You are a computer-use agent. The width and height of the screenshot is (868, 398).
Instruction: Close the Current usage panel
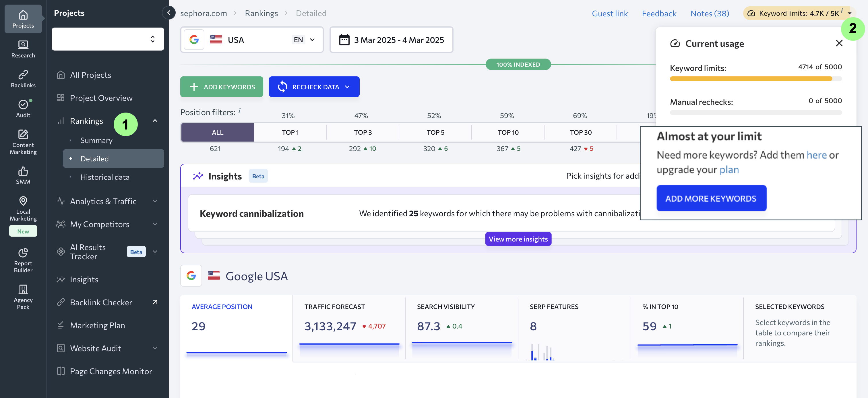coord(839,43)
